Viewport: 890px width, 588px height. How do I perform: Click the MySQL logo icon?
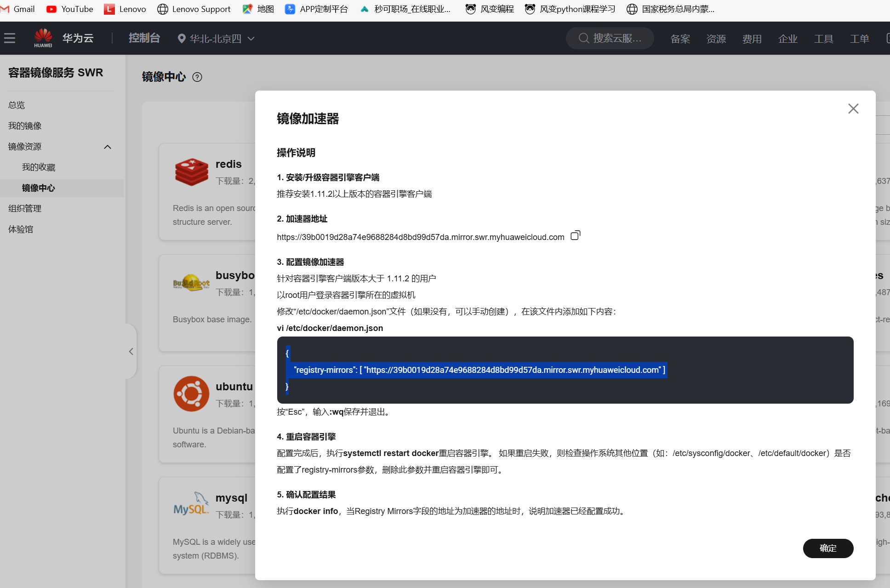(x=191, y=504)
